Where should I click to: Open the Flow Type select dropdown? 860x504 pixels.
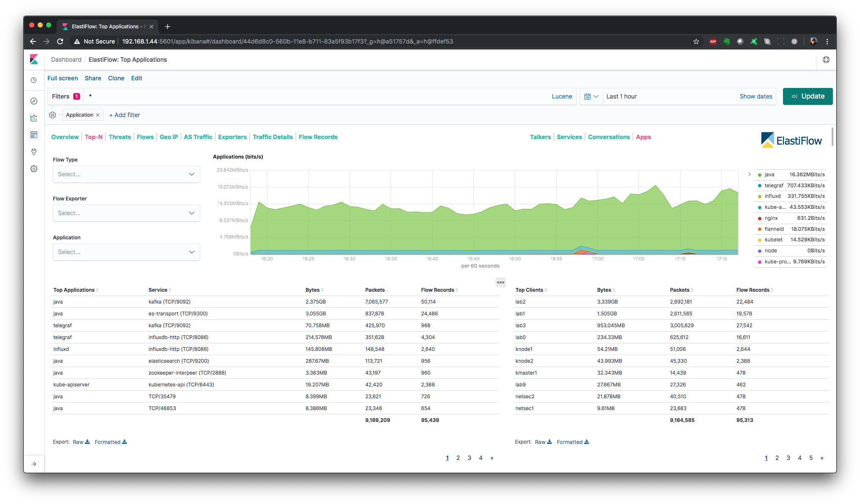pyautogui.click(x=126, y=174)
